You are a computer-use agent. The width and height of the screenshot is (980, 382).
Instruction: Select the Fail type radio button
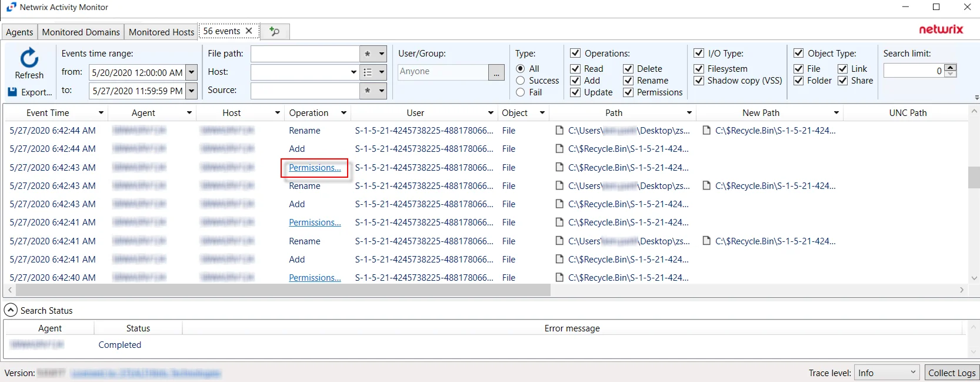tap(521, 92)
